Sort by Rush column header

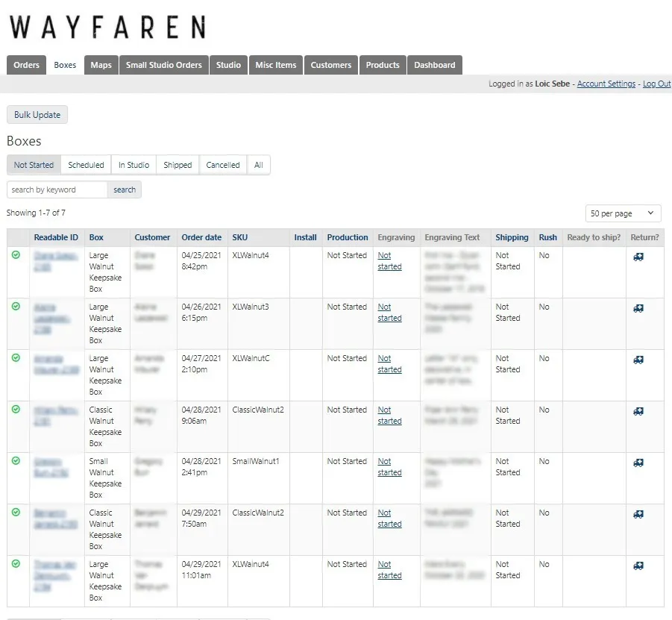pos(547,237)
